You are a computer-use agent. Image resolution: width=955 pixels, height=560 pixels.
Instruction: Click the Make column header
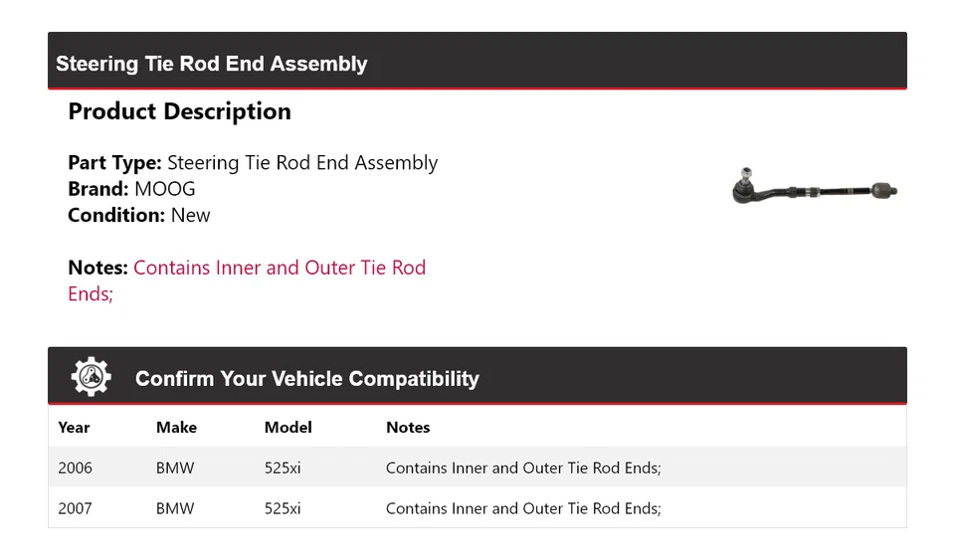click(x=176, y=428)
